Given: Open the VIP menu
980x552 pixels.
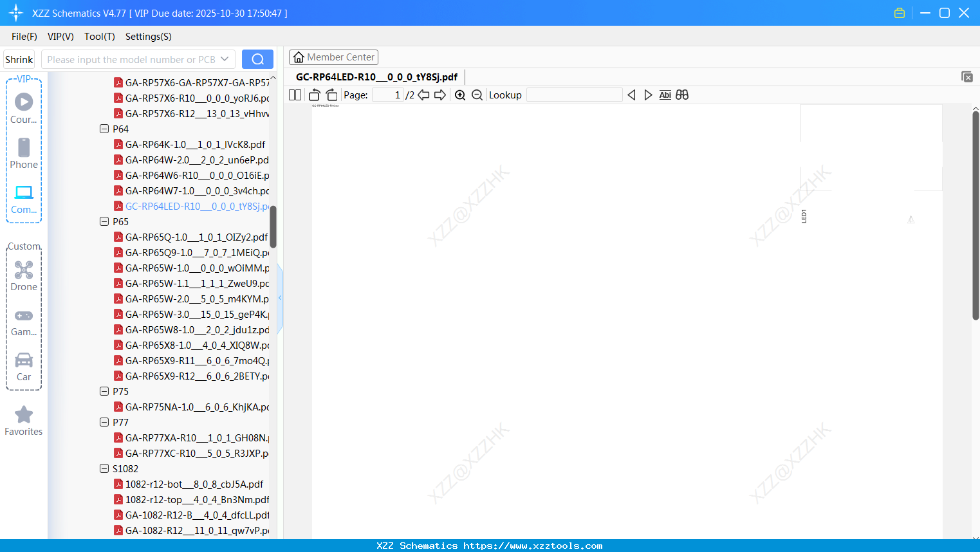Looking at the screenshot, I should pyautogui.click(x=60, y=37).
